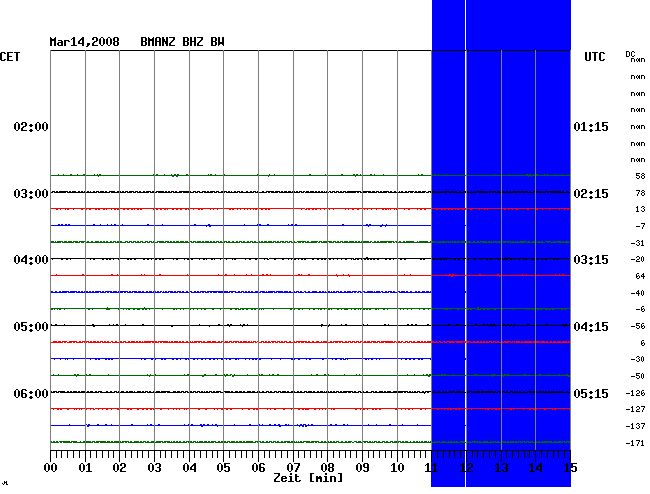
Task: Click the 05 minute axis label
Action: 223,468
